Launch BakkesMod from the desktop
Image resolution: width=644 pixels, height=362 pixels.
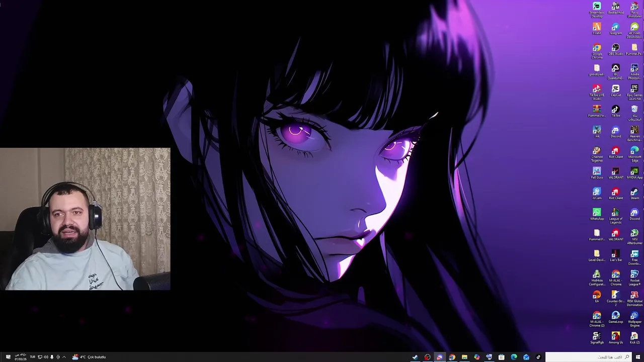point(616,9)
